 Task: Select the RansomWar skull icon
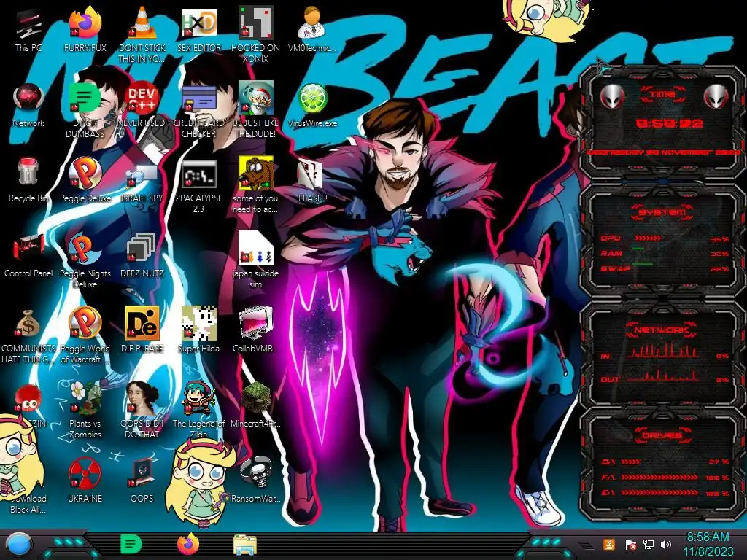[x=256, y=480]
